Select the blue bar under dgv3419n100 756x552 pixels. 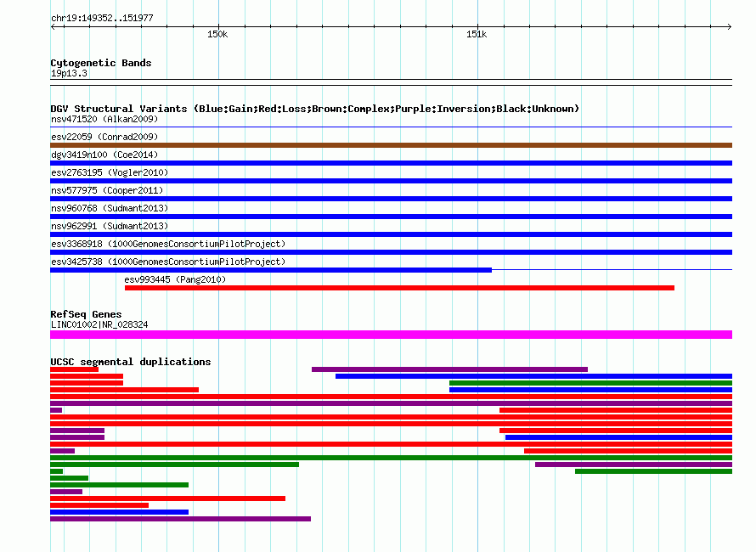click(391, 163)
